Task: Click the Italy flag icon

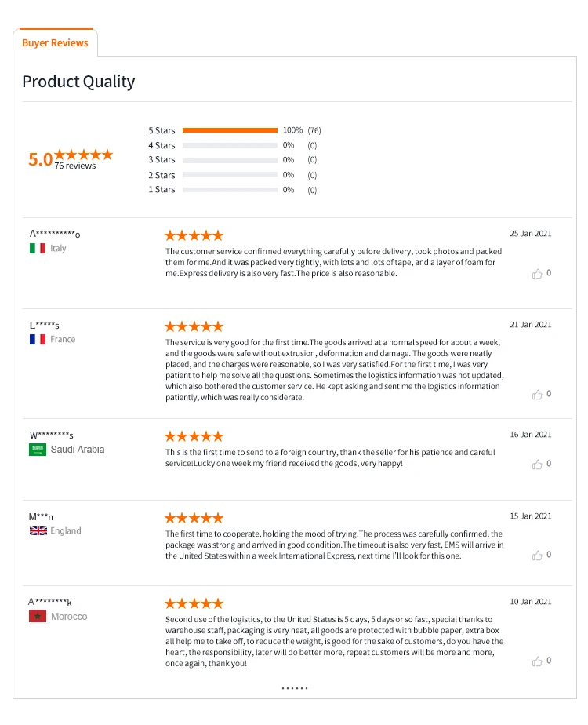Action: tap(38, 249)
